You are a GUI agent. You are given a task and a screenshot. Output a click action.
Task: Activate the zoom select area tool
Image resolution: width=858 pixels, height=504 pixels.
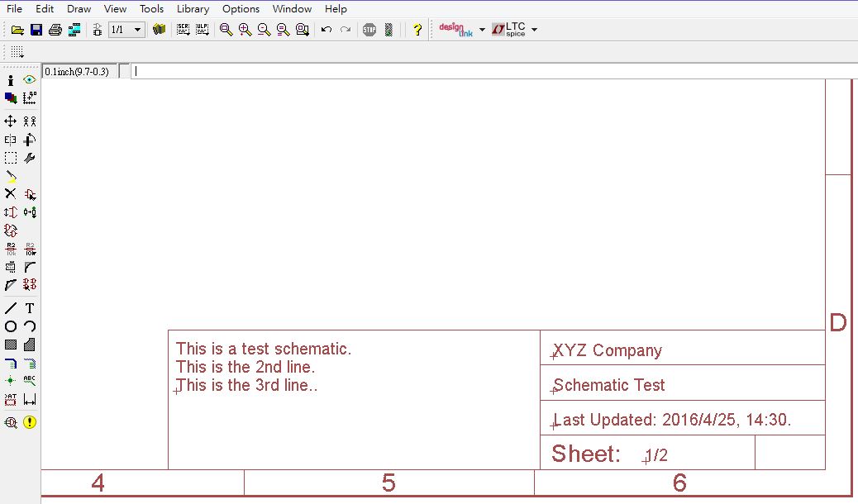[302, 30]
